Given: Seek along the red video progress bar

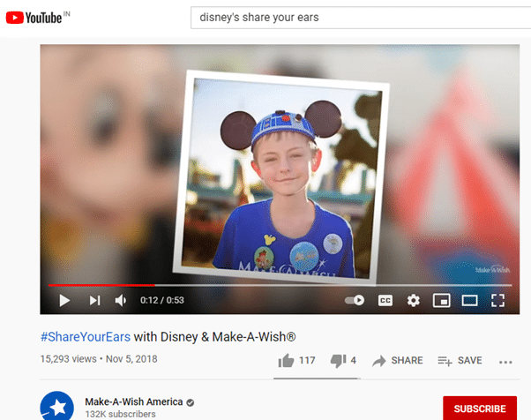Looking at the screenshot, I should click(280, 285).
